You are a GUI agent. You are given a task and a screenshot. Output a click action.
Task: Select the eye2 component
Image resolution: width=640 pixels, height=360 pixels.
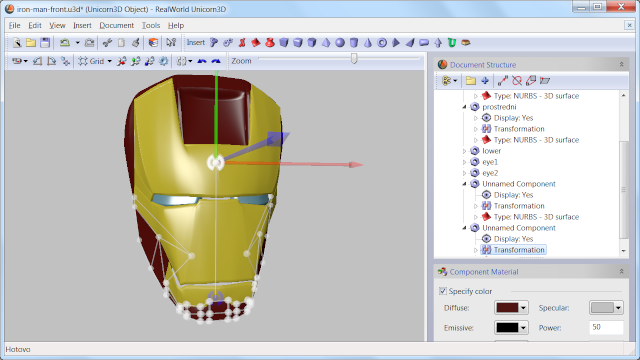tap(490, 173)
